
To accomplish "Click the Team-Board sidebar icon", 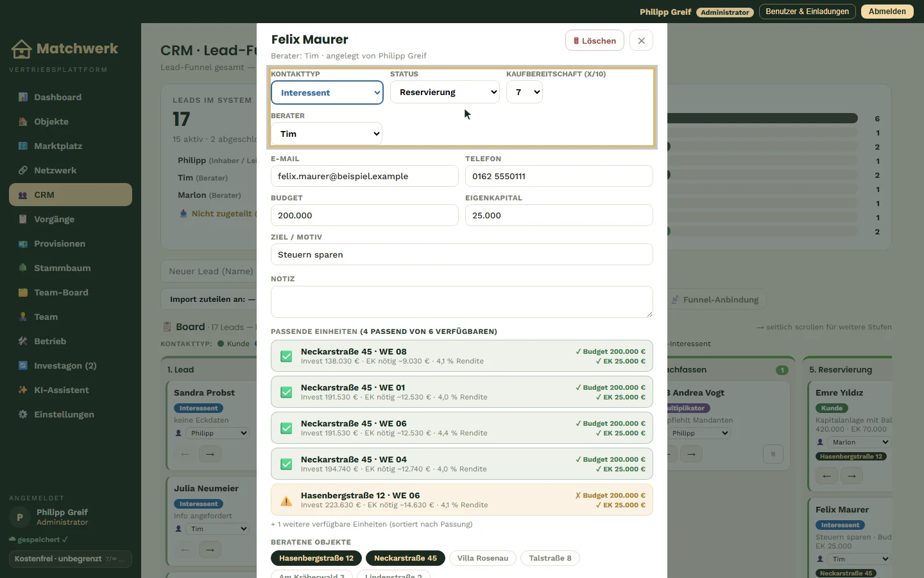I will tap(23, 292).
